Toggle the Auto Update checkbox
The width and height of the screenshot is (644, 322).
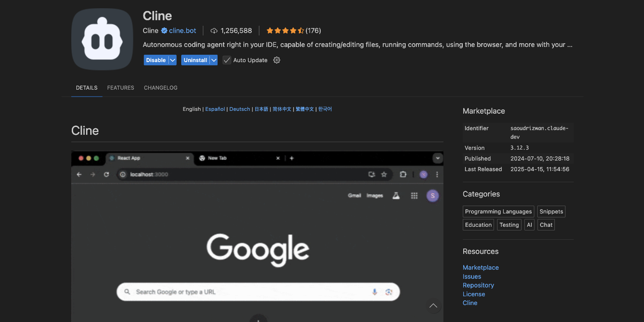pyautogui.click(x=227, y=60)
